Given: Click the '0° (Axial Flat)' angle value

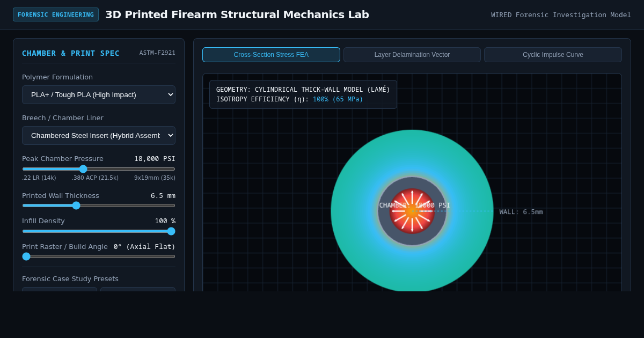Looking at the screenshot, I should click(x=144, y=247).
